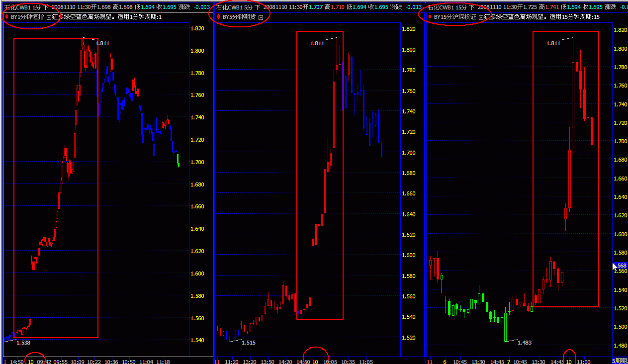
Task: Click the 石化CWB1 1分 chart title
Action: (x=22, y=7)
